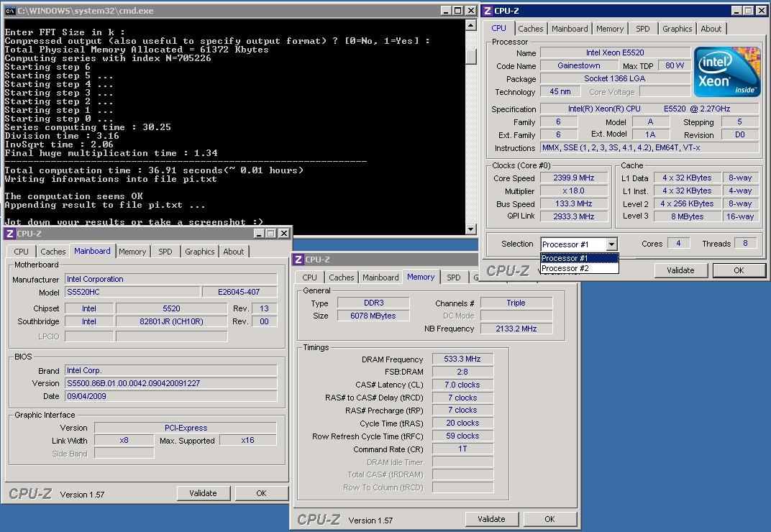771x532 pixels.
Task: Click DRAM Frequency value 533.3 MHz
Action: pyautogui.click(x=462, y=359)
